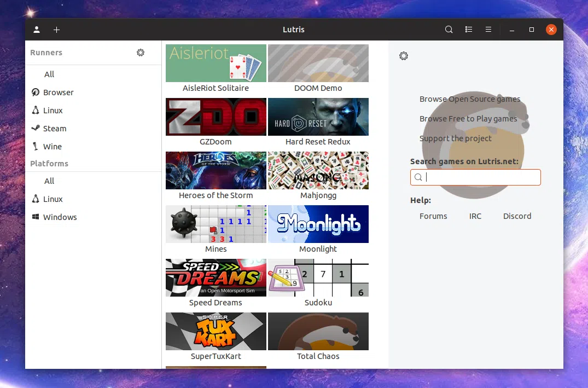Image resolution: width=588 pixels, height=388 pixels.
Task: Click the user account icon in titlebar
Action: click(x=37, y=30)
